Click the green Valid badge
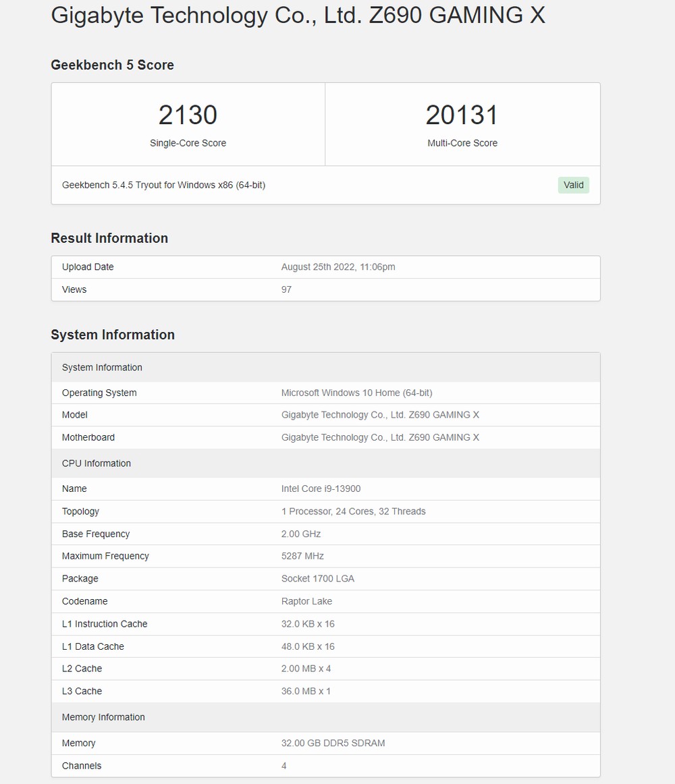The image size is (675, 784). click(x=574, y=185)
